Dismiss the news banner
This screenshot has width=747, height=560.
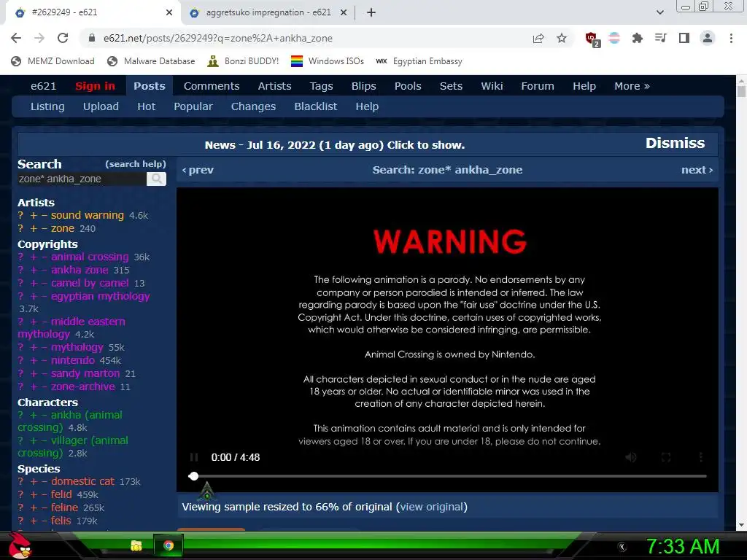[675, 143]
